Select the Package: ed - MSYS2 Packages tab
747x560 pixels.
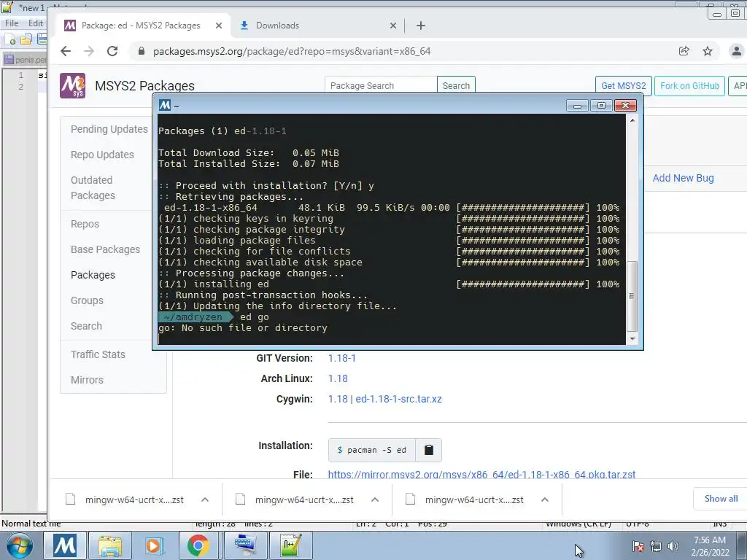pos(141,26)
